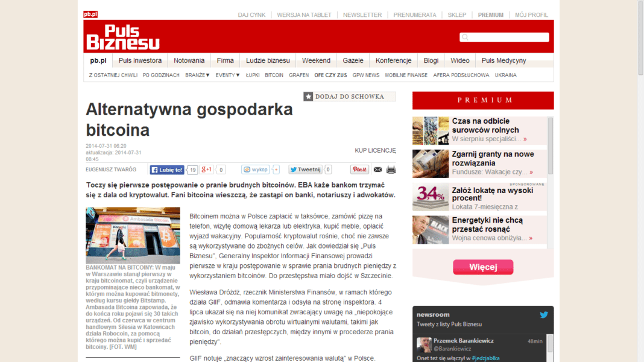
Task: Open the Newsletter link
Action: tap(362, 15)
